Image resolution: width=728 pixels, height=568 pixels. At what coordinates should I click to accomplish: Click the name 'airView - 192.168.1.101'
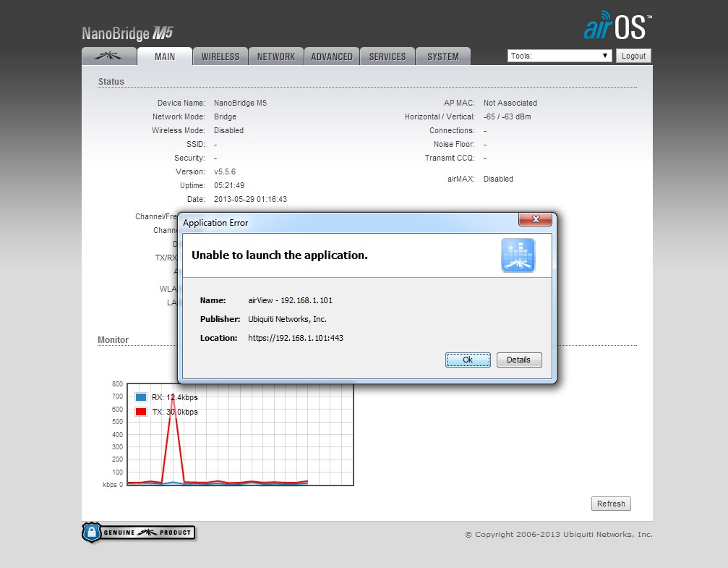pyautogui.click(x=290, y=300)
